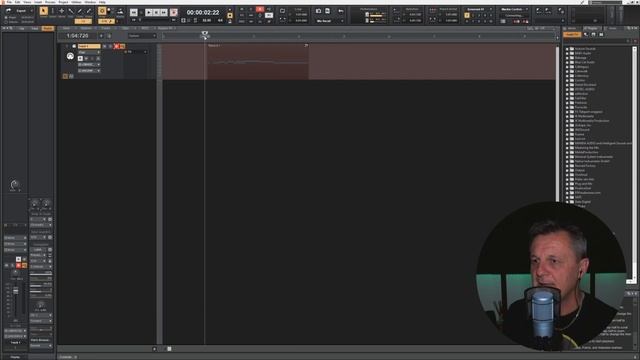Switch to the browser Plugins tab
Viewport: 640px width, 360px height.
click(x=592, y=28)
